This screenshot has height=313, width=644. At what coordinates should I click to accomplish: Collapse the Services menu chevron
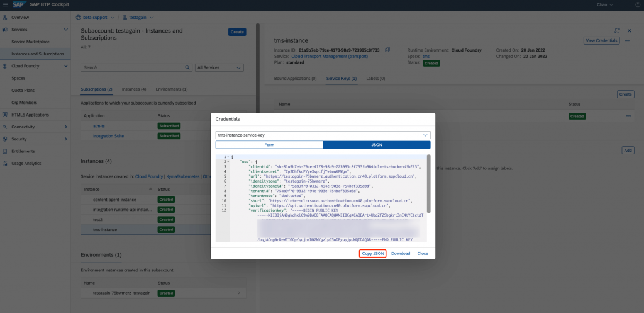(65, 30)
